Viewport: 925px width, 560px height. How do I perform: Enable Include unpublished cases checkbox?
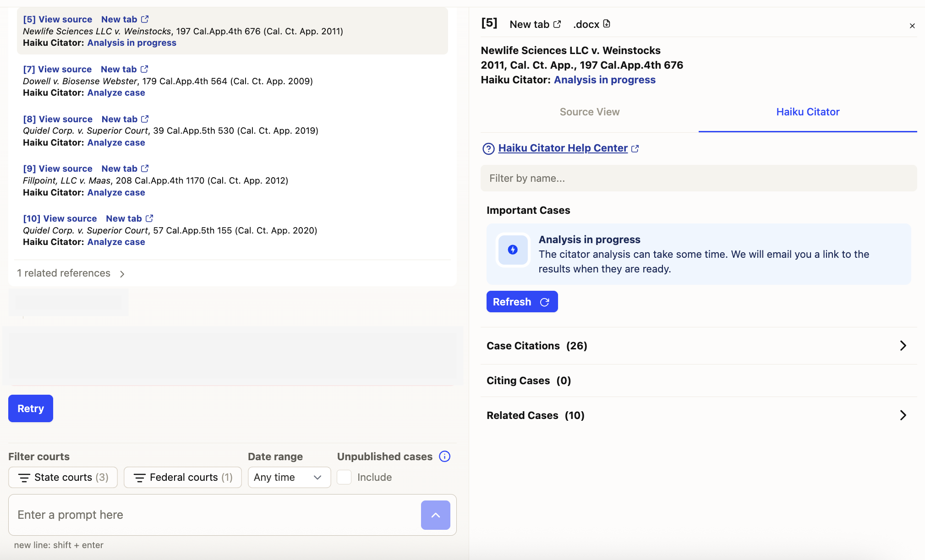click(344, 477)
